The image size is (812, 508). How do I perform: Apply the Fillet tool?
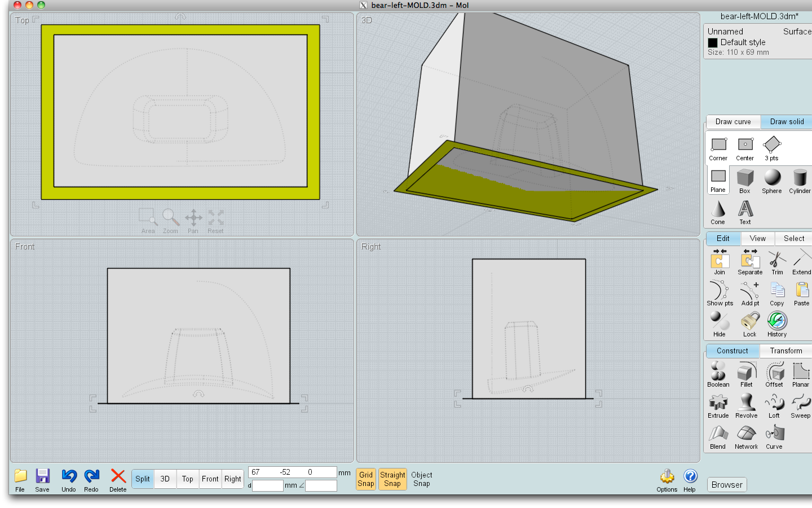[747, 374]
